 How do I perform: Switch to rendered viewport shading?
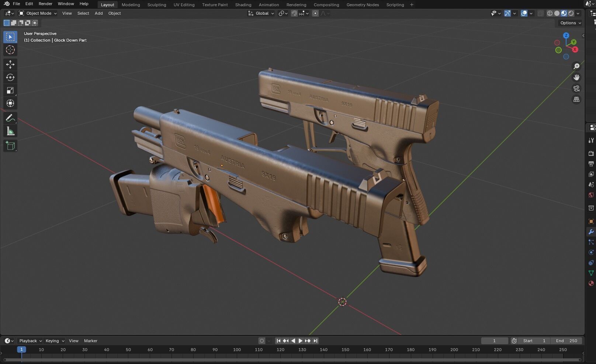(571, 13)
